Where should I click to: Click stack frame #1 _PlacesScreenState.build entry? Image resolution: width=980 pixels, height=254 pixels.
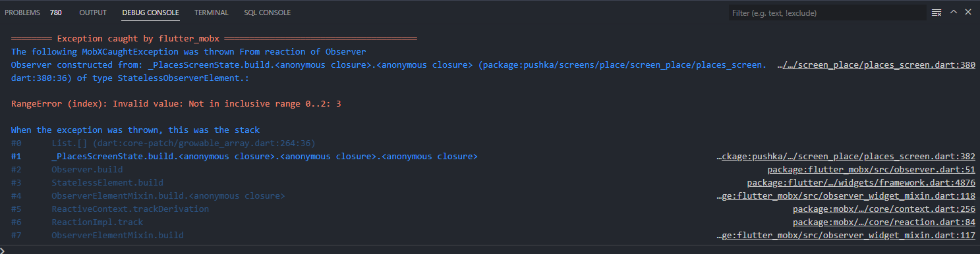[x=264, y=157]
